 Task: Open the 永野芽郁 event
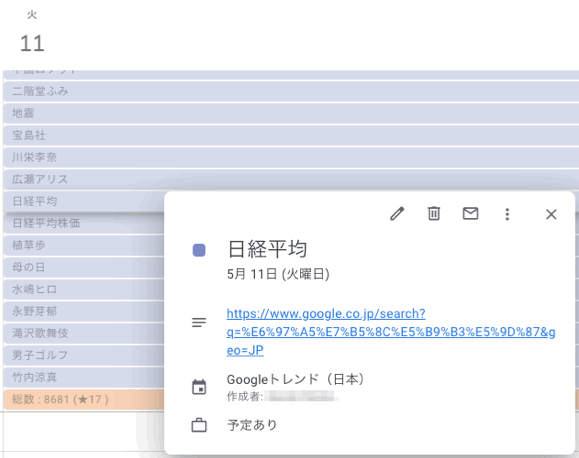84,311
